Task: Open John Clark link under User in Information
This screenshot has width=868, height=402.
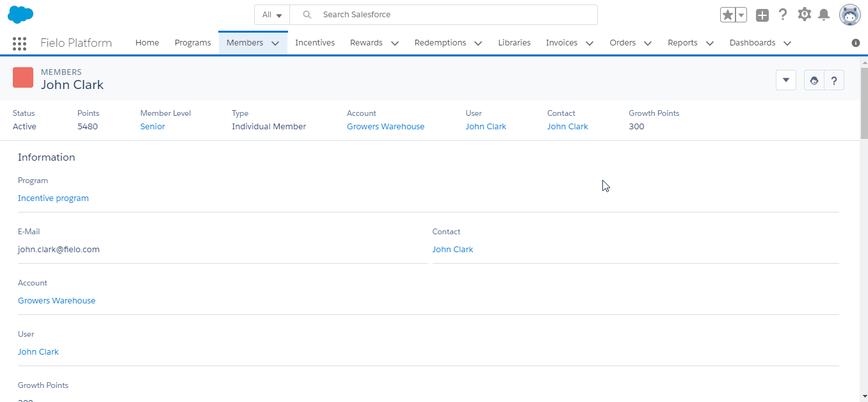Action: pos(38,352)
